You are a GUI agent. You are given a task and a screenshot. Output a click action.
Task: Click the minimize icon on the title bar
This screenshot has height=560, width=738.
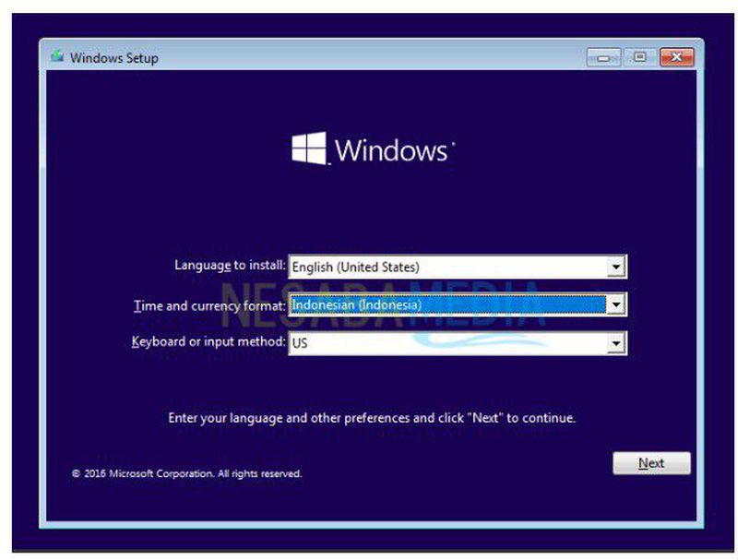coord(606,56)
